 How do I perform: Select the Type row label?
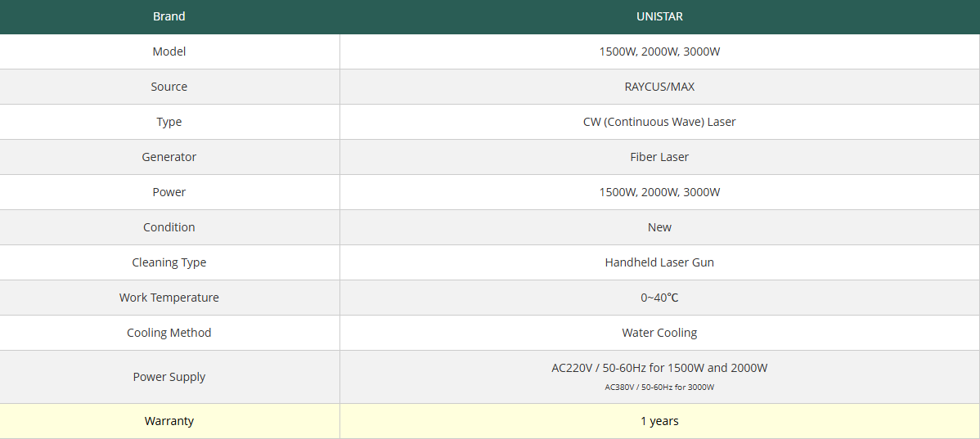point(169,122)
